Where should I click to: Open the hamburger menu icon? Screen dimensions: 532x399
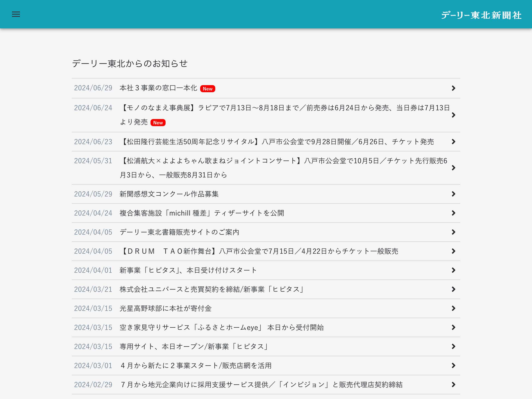[16, 14]
